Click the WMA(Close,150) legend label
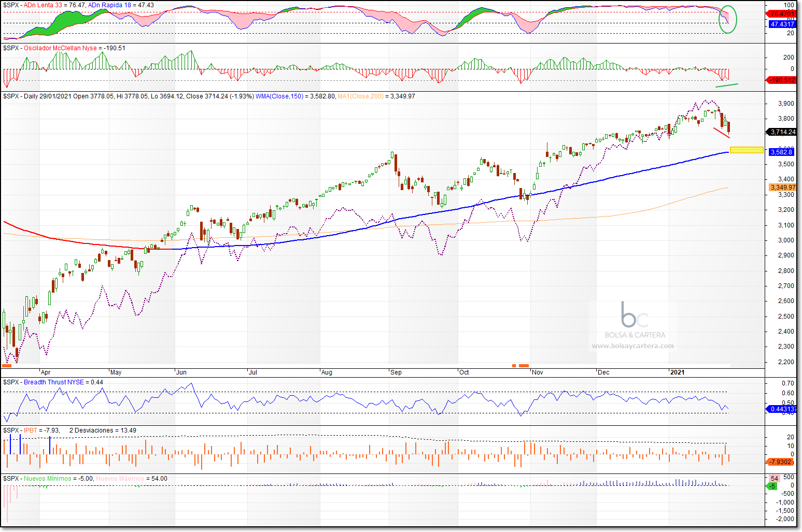Screen dimensions: 802x532 click(279, 96)
